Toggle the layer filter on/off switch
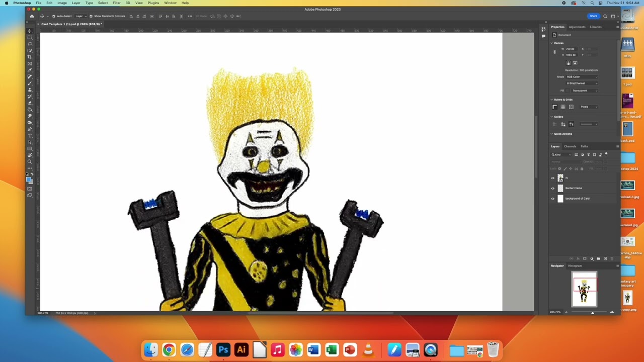The width and height of the screenshot is (644, 362). tap(606, 154)
